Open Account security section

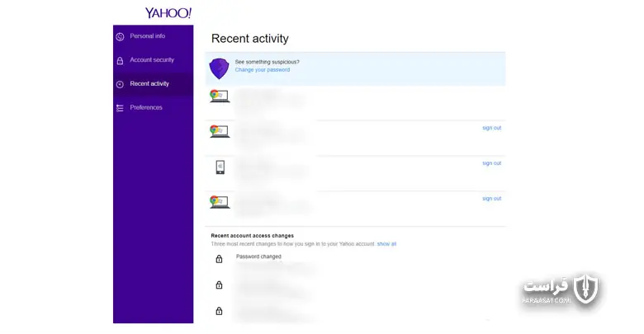click(x=154, y=60)
